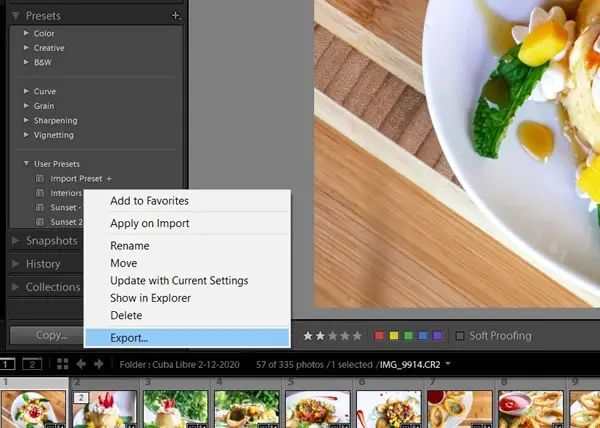The width and height of the screenshot is (600, 428).
Task: Choose Show in Explorer menu entry
Action: pyautogui.click(x=188, y=298)
